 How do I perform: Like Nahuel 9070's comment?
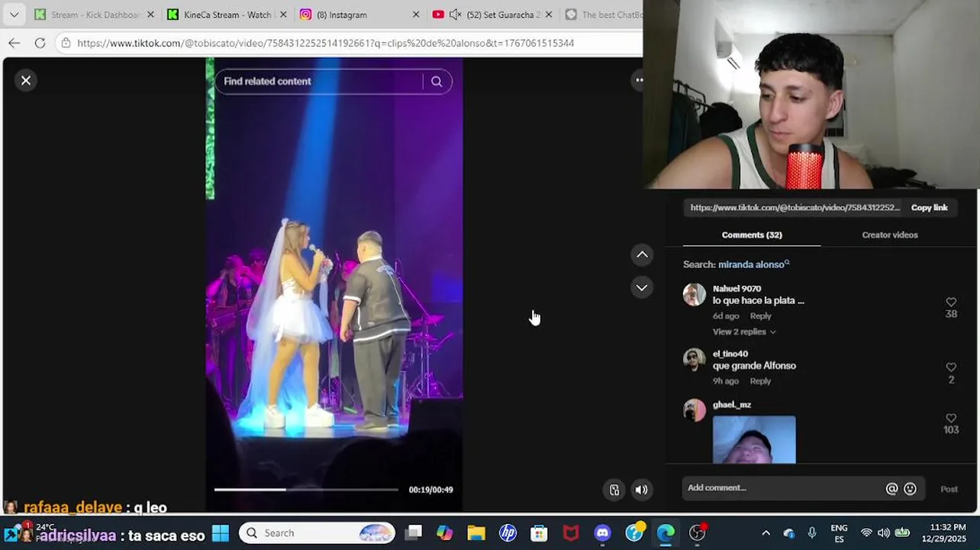coord(951,302)
